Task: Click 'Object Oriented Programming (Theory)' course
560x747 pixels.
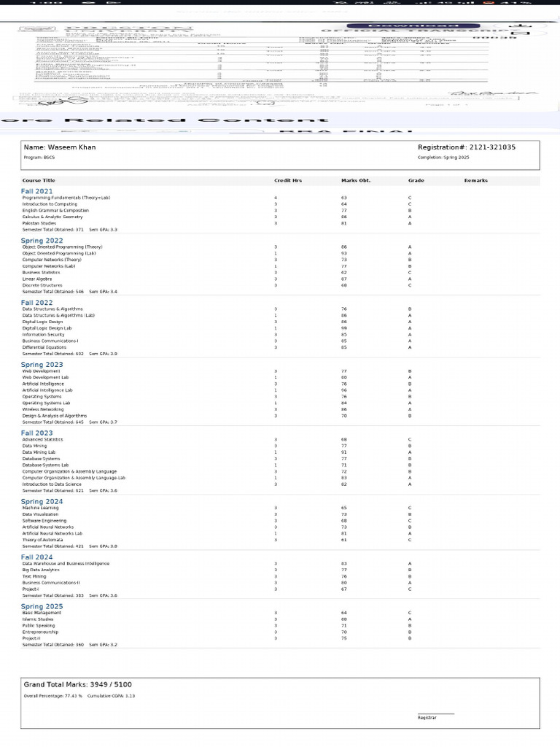Action: click(62, 247)
